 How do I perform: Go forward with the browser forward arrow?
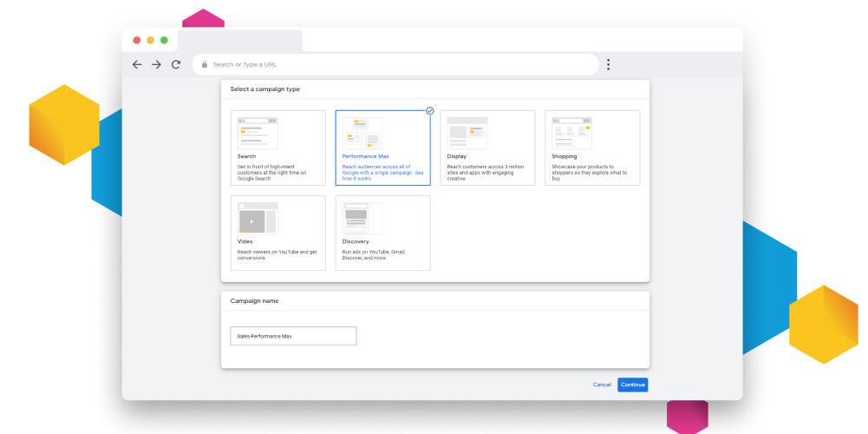click(156, 65)
